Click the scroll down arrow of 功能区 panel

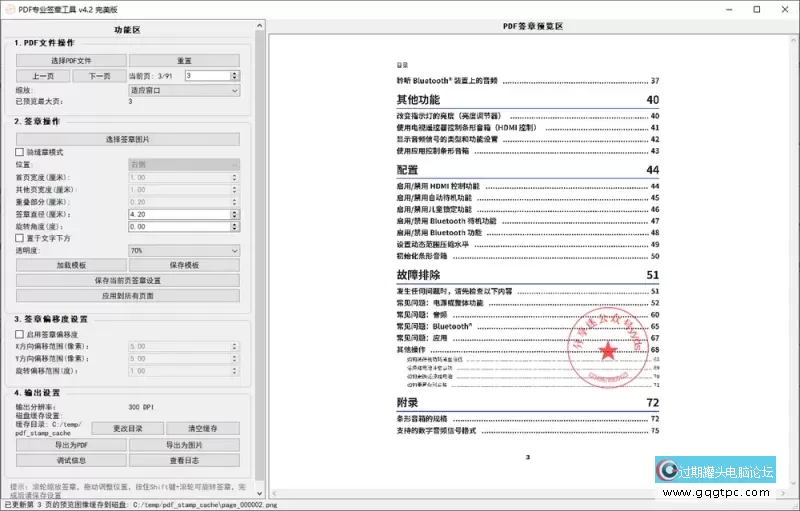(x=260, y=493)
